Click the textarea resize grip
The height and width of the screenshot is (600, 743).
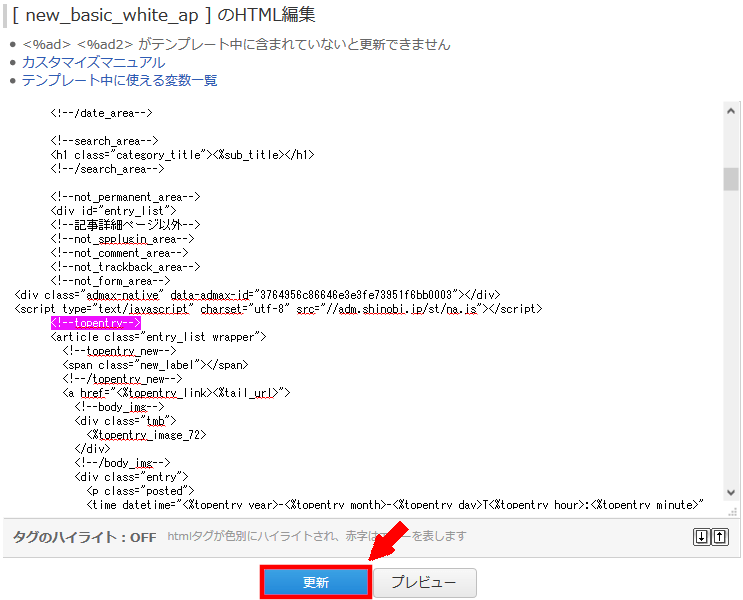[x=733, y=512]
